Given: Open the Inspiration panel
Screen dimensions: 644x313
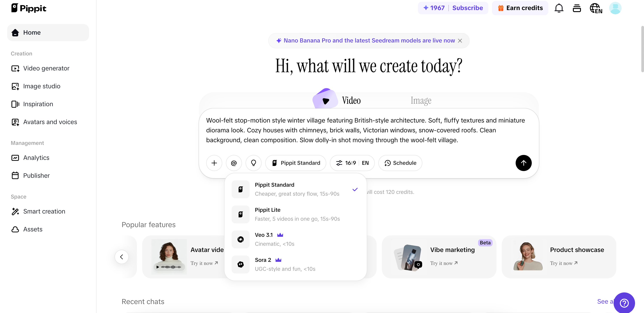Looking at the screenshot, I should 38,104.
